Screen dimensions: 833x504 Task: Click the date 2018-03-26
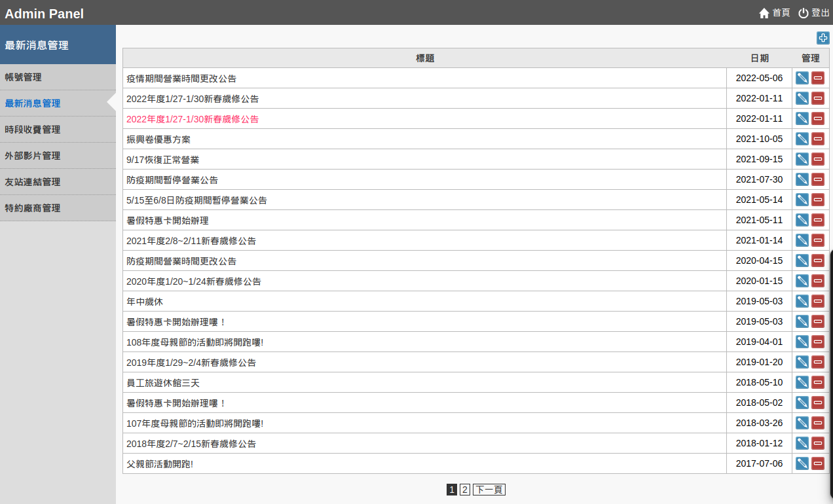point(760,423)
